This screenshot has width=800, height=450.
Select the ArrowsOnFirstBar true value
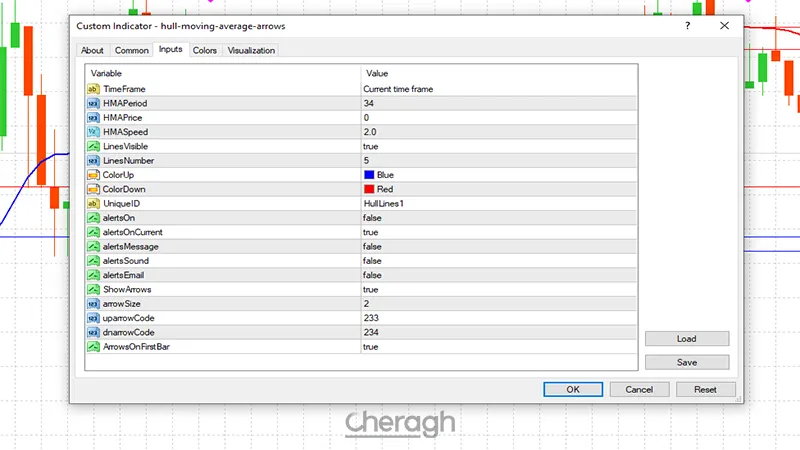pyautogui.click(x=370, y=346)
